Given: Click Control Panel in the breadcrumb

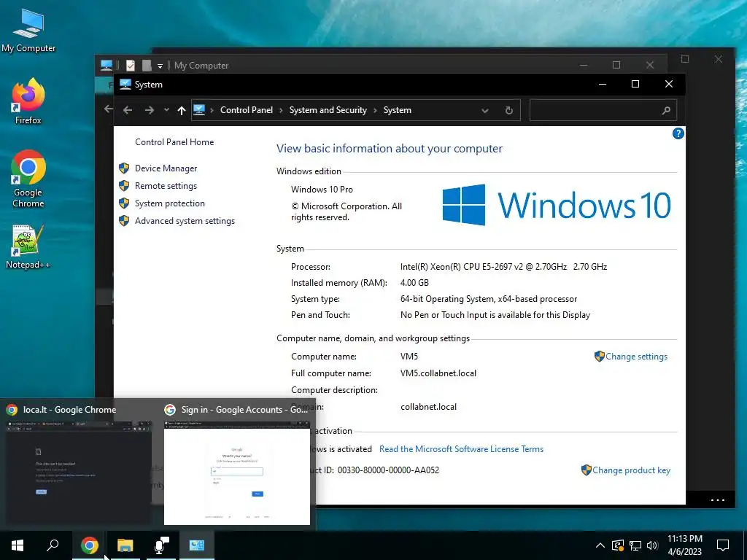Looking at the screenshot, I should coord(247,110).
